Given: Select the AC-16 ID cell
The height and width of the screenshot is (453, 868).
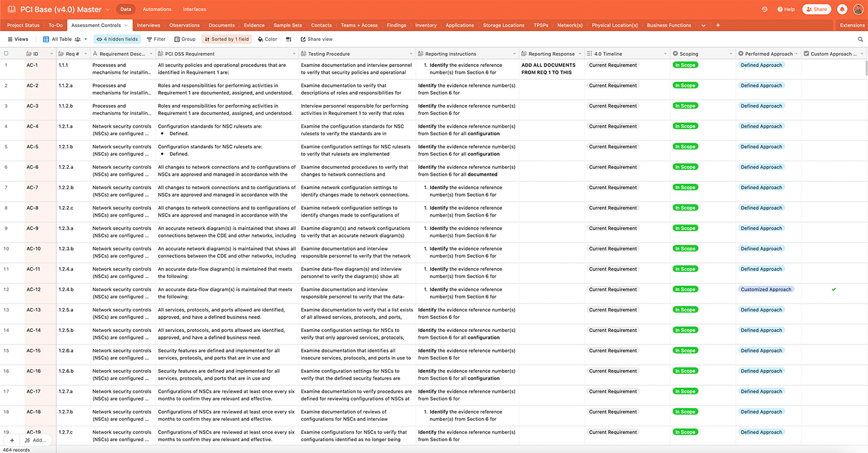Looking at the screenshot, I should (40, 375).
